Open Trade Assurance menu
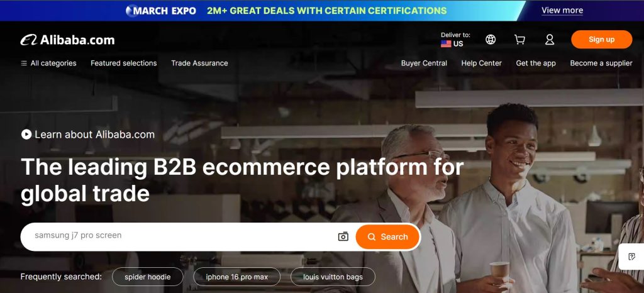The image size is (644, 293). point(199,64)
